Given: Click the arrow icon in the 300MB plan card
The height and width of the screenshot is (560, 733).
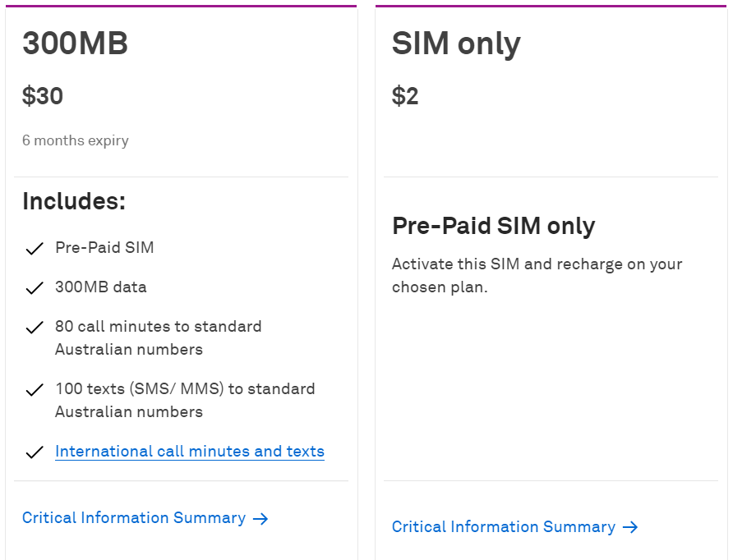Looking at the screenshot, I should [260, 518].
